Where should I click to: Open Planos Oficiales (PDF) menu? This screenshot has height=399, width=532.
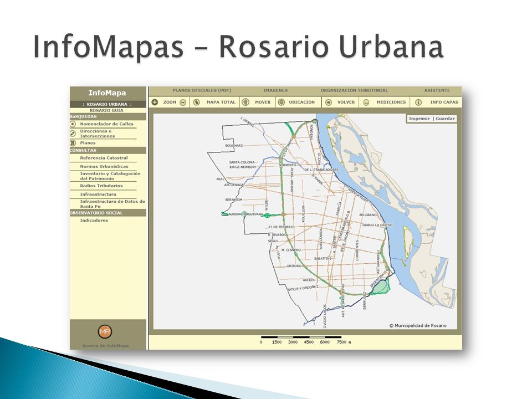(202, 90)
